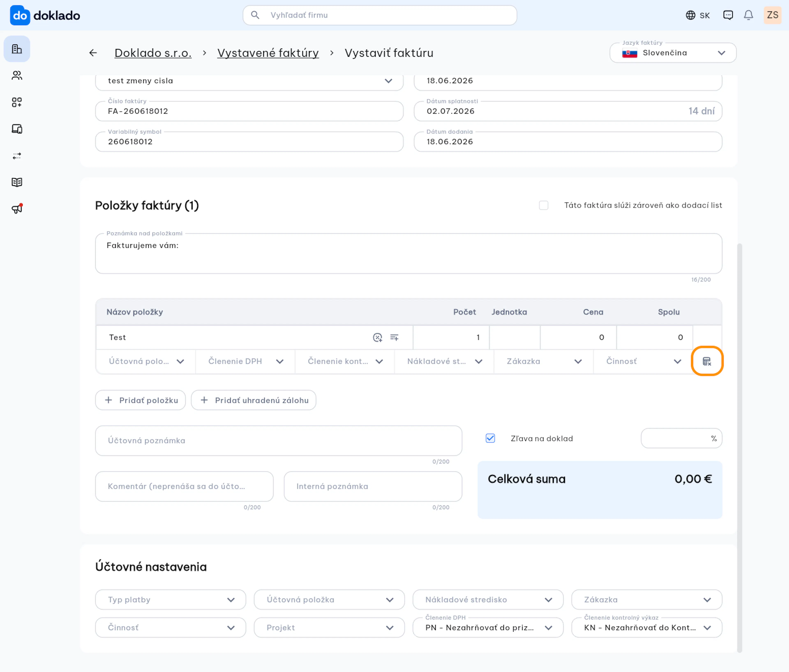
Task: Open the KN Členenie kontrolný výkaz dropdown
Action: click(x=647, y=627)
